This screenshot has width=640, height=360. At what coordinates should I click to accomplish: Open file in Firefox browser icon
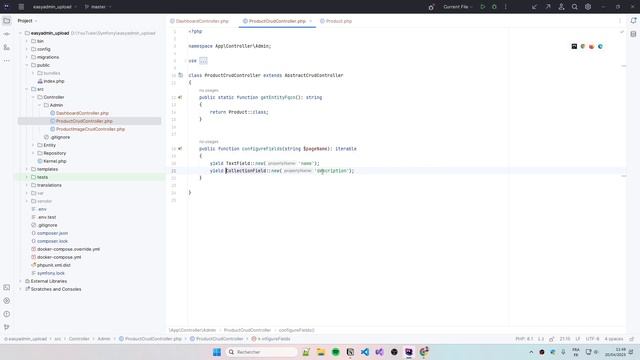click(x=591, y=47)
